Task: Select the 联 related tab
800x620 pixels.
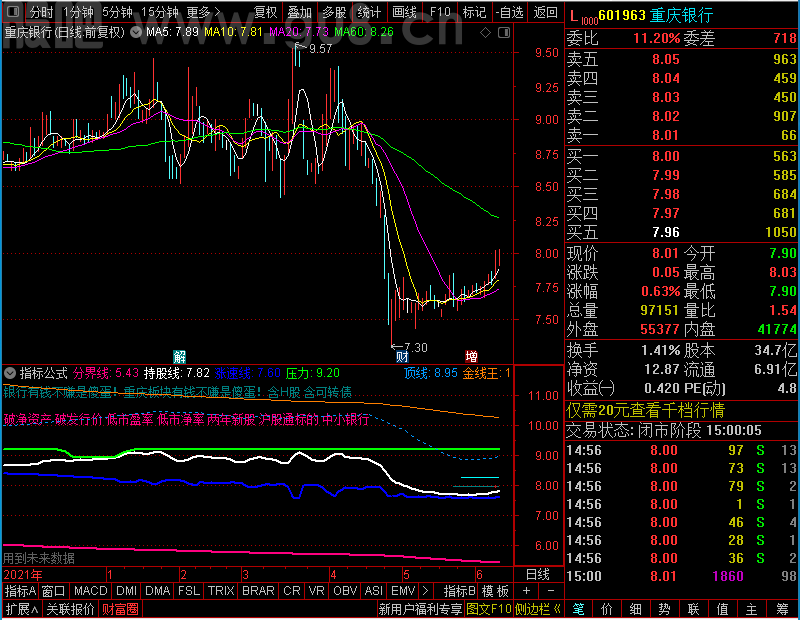Action: tap(693, 609)
